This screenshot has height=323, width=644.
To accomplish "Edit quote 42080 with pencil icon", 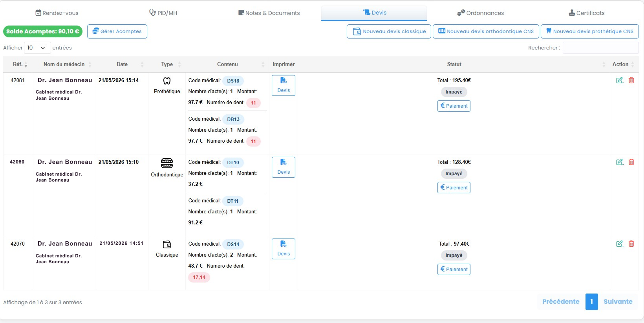I will click(620, 162).
